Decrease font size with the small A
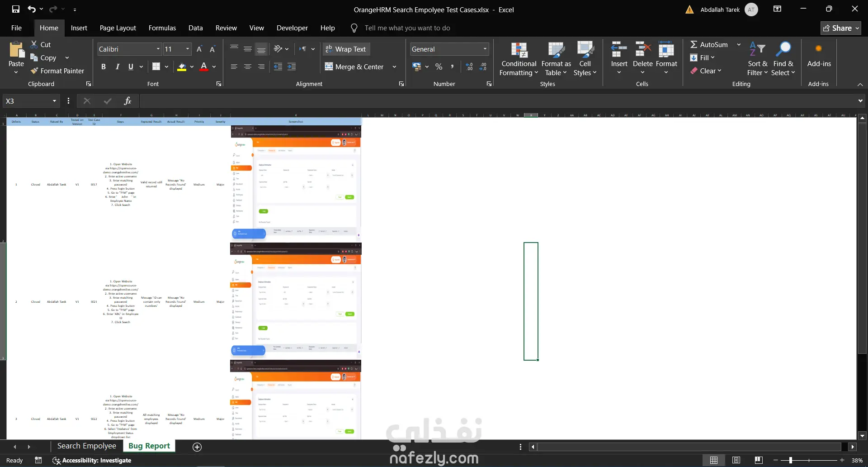This screenshot has height=467, width=868. 212,49
